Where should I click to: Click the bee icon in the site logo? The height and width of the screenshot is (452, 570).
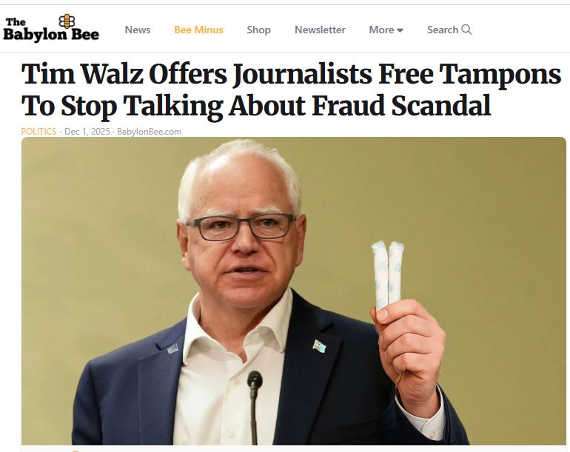point(67,21)
